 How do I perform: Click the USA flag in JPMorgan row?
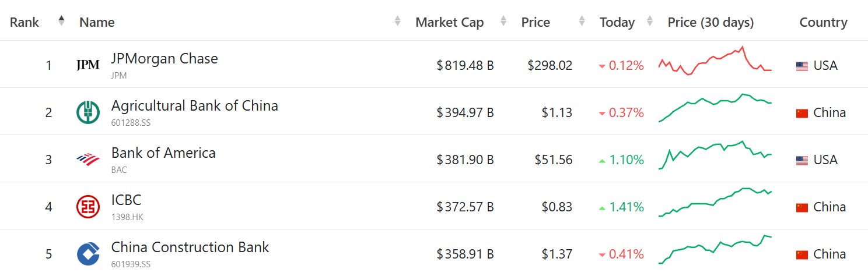802,66
